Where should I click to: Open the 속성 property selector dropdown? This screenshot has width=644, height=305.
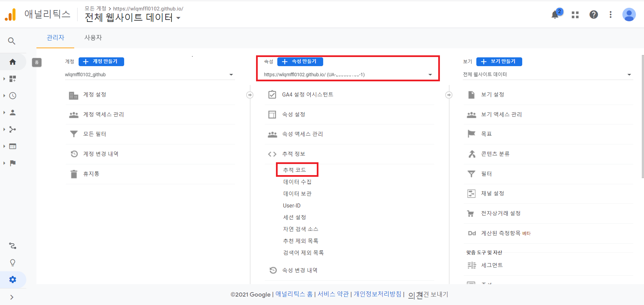[347, 75]
